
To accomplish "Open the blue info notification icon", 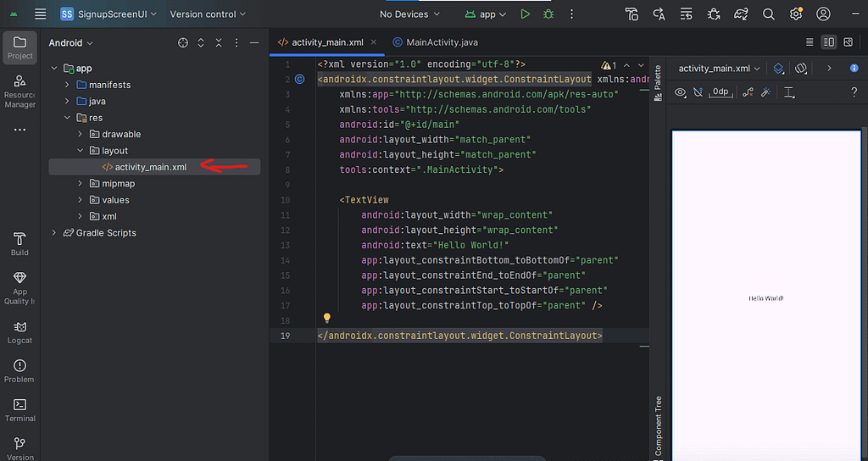I will (854, 68).
